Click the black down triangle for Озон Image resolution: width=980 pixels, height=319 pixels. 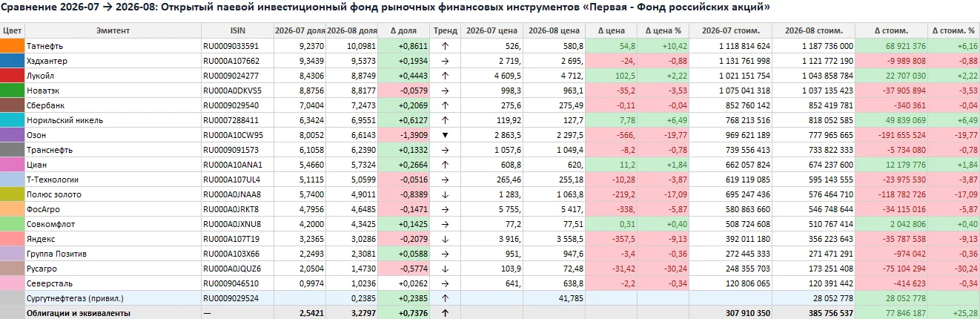point(445,134)
